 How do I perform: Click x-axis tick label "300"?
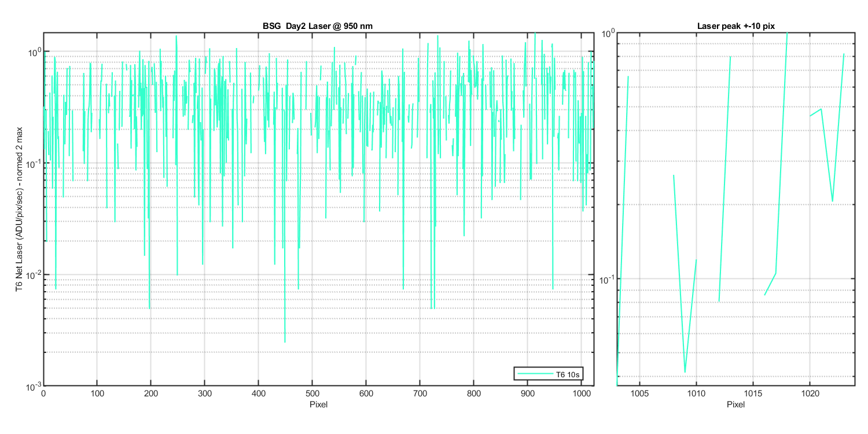205,394
